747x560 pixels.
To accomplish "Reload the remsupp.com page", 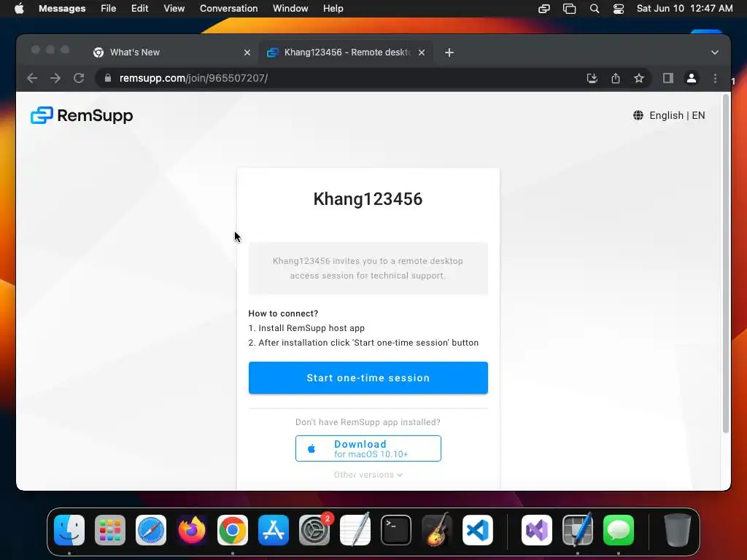I will pos(79,78).
